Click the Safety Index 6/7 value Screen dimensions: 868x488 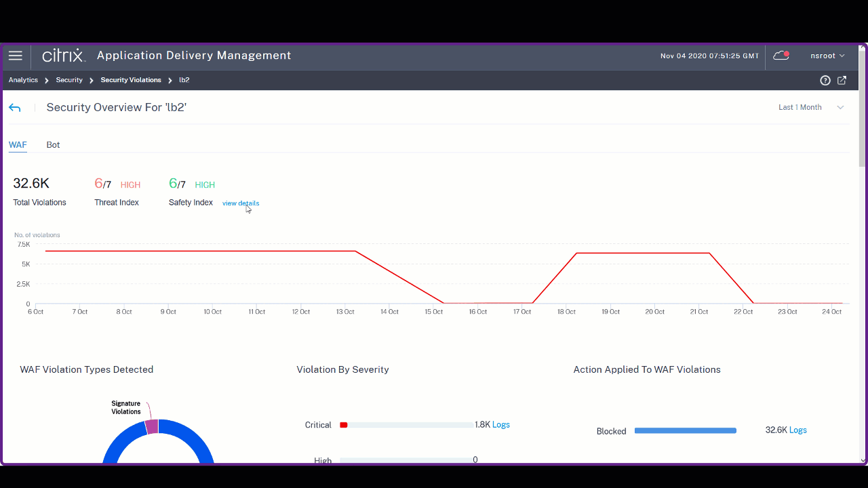click(177, 184)
